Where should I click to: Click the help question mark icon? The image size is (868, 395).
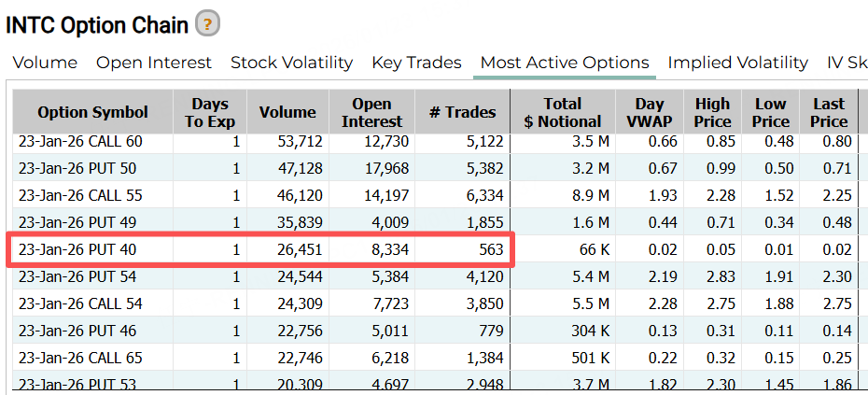tap(207, 24)
